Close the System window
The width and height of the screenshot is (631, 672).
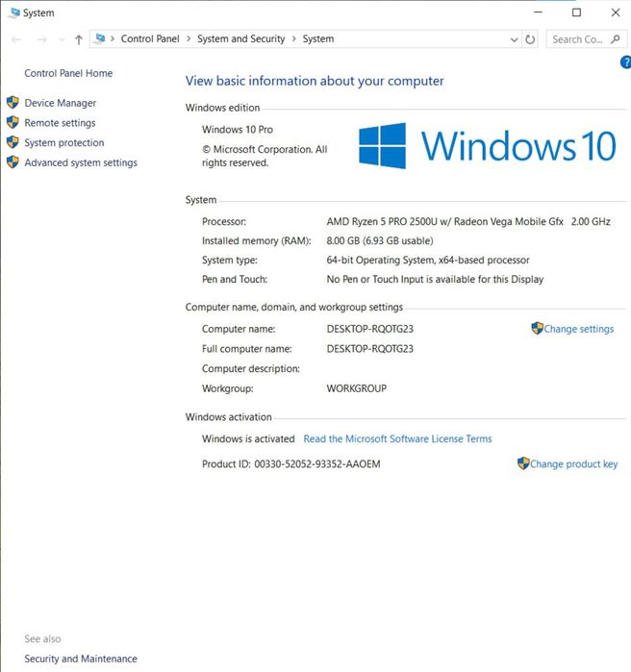616,12
